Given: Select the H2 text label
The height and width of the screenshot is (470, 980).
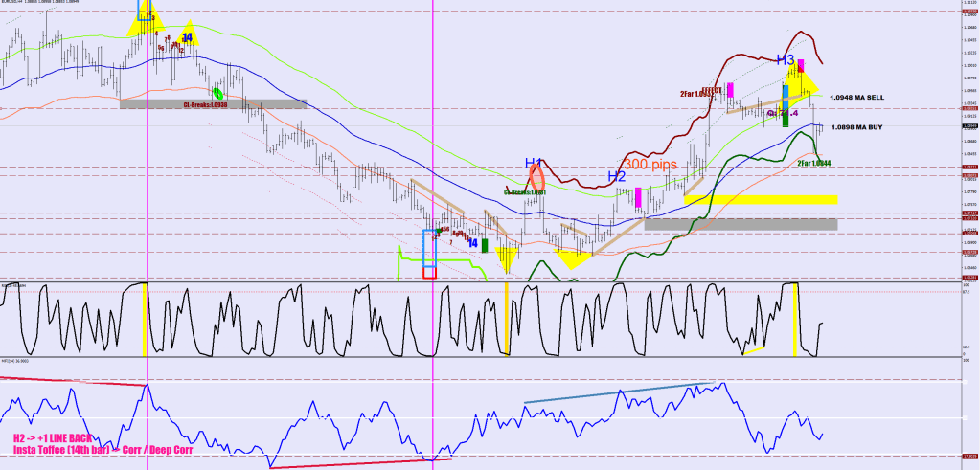Looking at the screenshot, I should (x=616, y=176).
